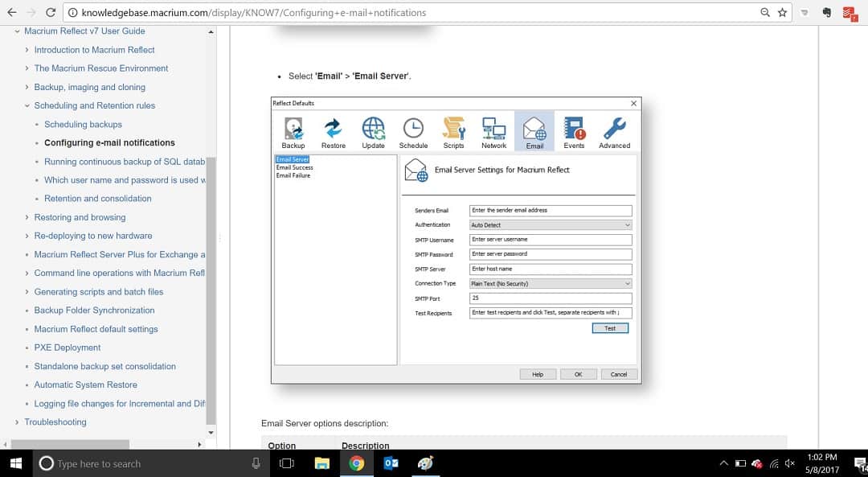
Task: Select Email Failure in the list
Action: click(293, 175)
